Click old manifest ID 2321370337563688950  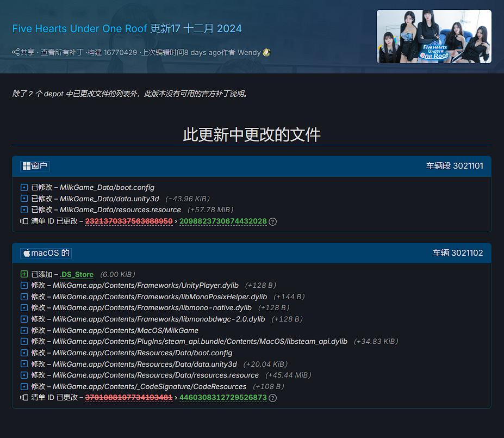[x=129, y=221]
